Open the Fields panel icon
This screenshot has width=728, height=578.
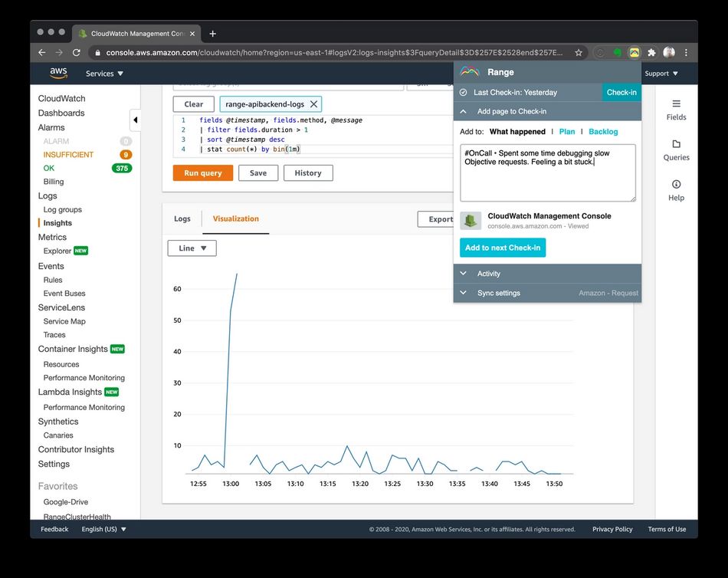tap(676, 103)
